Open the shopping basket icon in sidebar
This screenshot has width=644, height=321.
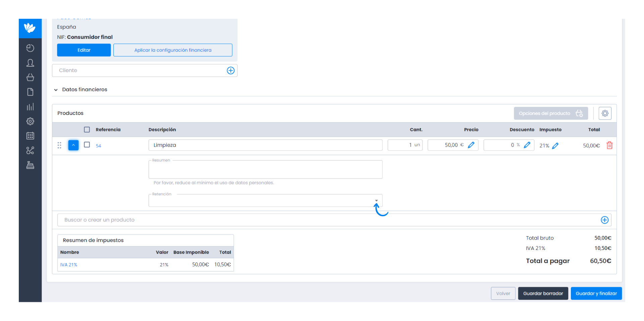pos(30,77)
